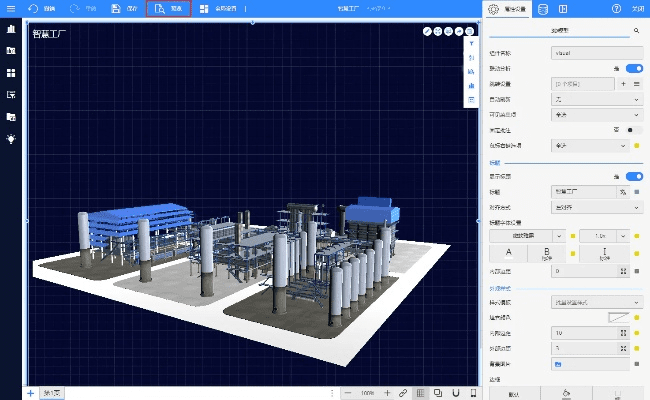Open the chart components icon in left sidebar

click(x=11, y=29)
